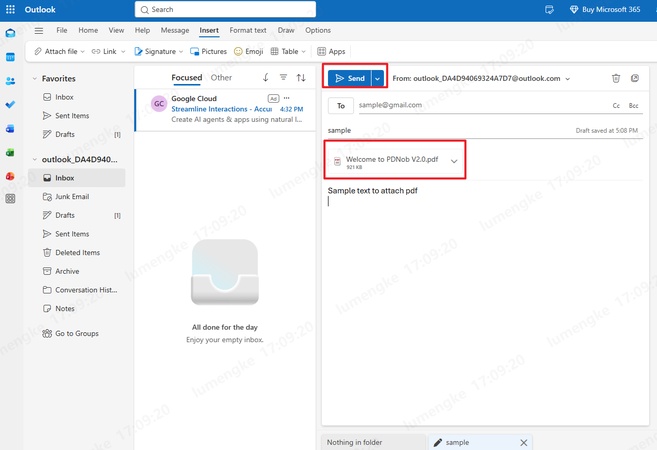Open People contacts icon in left rail
This screenshot has width=657, height=450.
(x=10, y=81)
